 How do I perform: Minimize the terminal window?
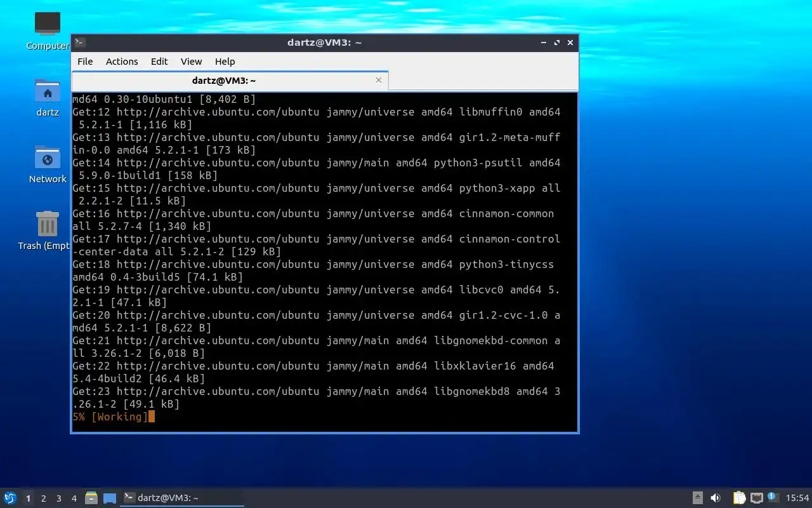pyautogui.click(x=544, y=43)
